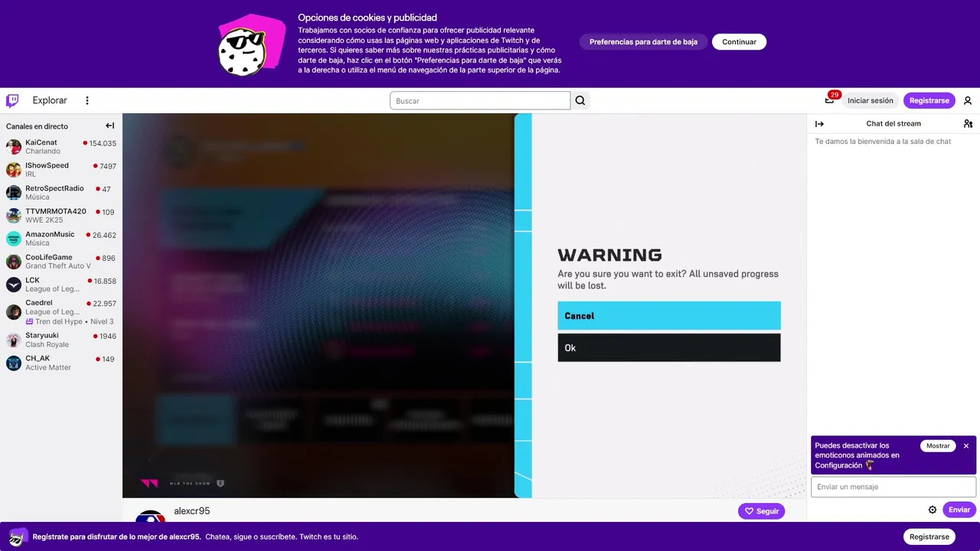Open the TTVMRMOTA420 channel name
The height and width of the screenshot is (551, 980).
click(x=56, y=211)
